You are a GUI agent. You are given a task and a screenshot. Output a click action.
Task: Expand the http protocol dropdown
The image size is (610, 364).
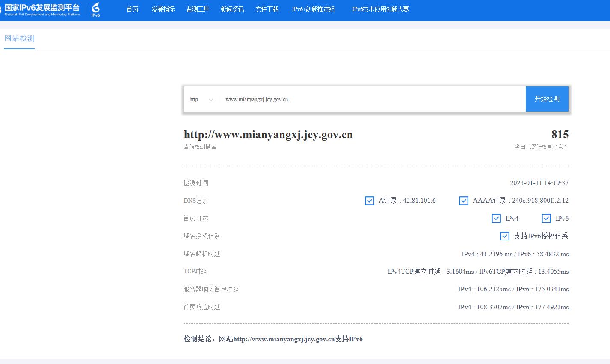[201, 99]
